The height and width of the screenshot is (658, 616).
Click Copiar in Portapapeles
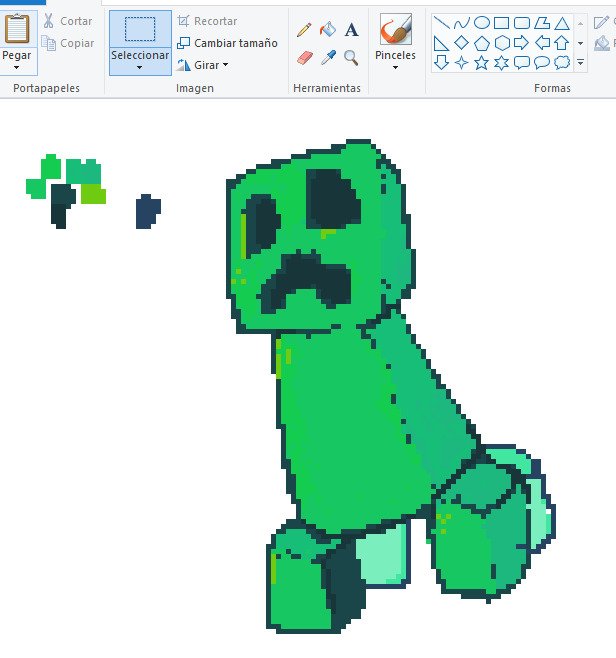68,43
